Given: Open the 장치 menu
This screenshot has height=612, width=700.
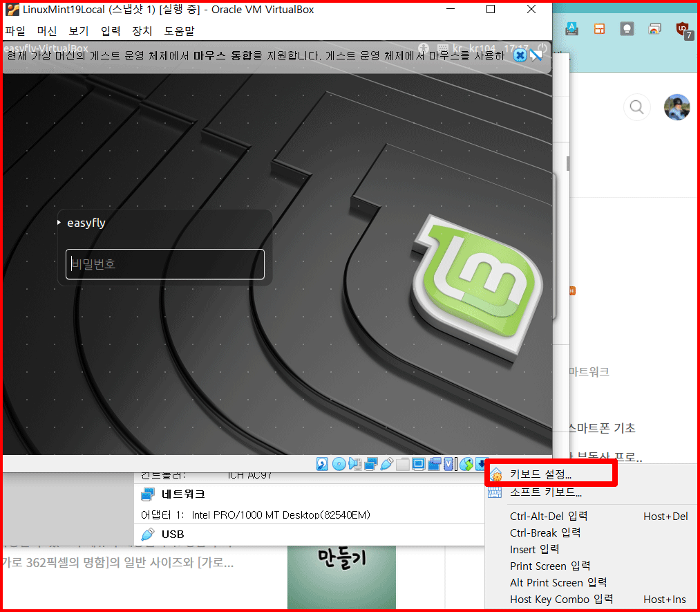Looking at the screenshot, I should tap(142, 31).
